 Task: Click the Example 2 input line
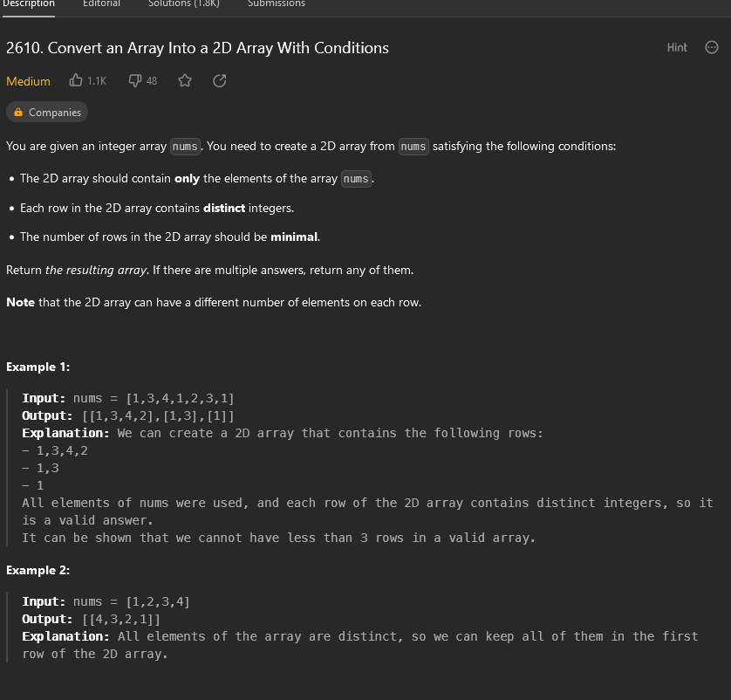[106, 601]
